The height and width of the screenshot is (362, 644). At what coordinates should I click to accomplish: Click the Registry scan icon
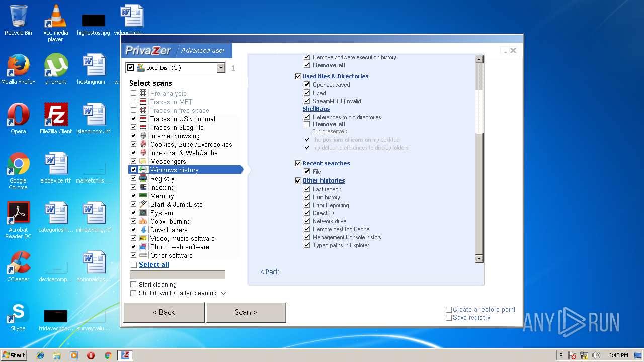pos(143,178)
